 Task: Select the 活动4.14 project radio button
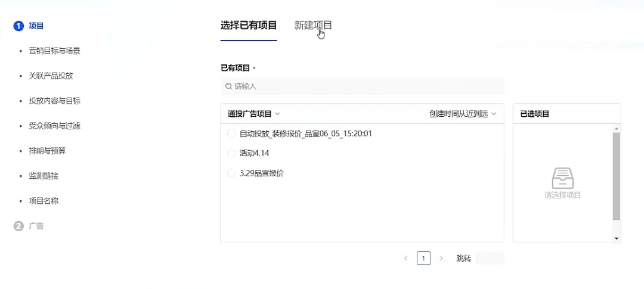click(231, 153)
